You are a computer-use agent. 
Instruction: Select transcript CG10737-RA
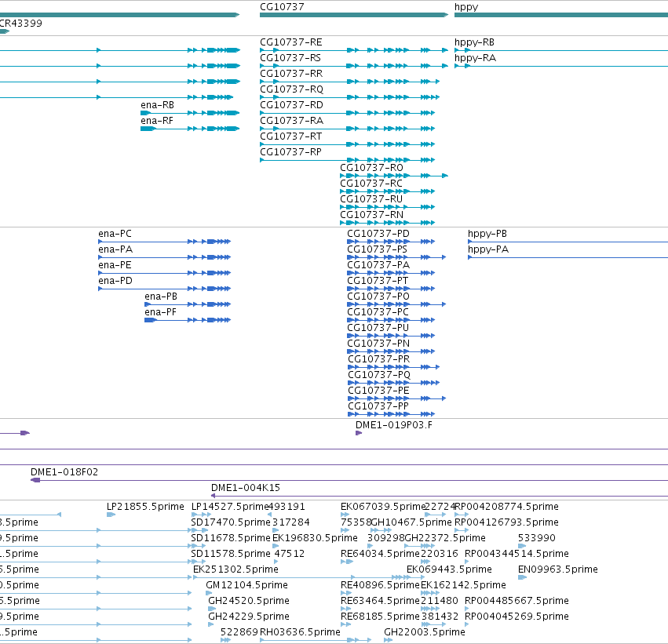[291, 121]
